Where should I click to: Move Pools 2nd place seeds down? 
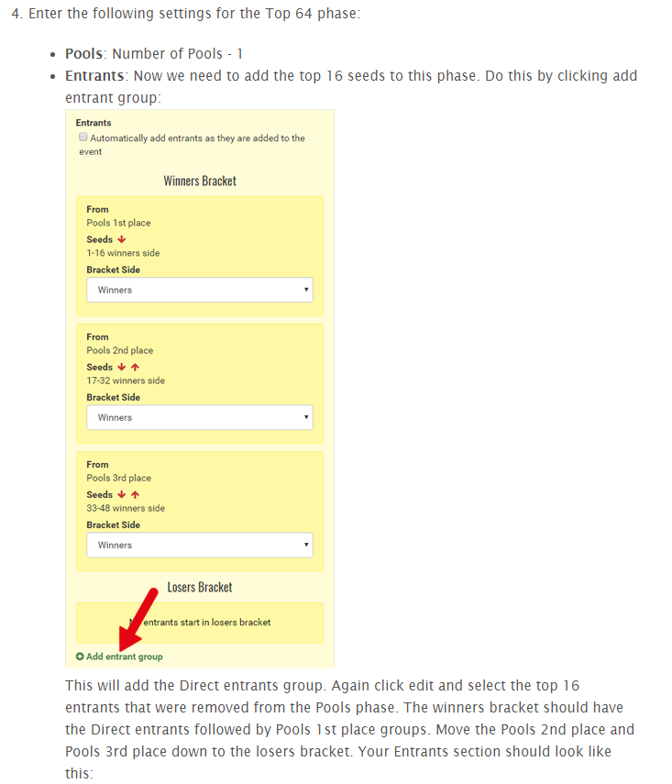[x=122, y=367]
